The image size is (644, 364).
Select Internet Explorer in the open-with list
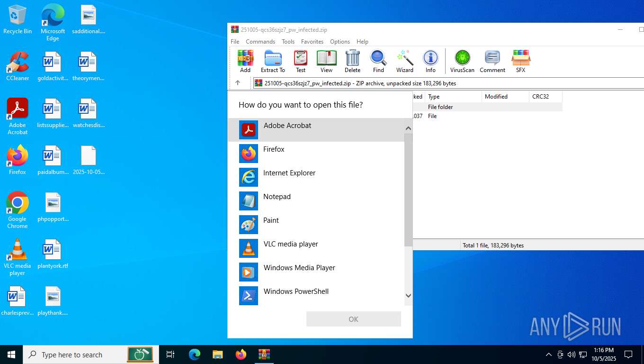pyautogui.click(x=316, y=177)
